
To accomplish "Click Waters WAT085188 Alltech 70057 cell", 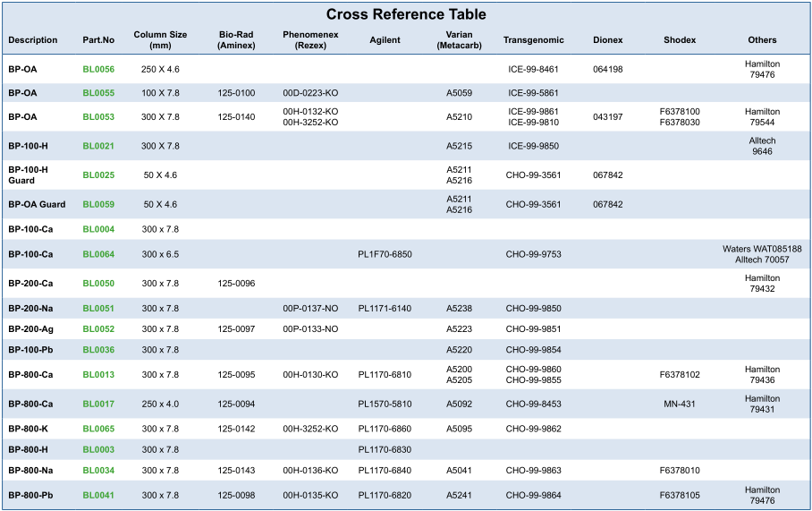I will click(x=762, y=254).
